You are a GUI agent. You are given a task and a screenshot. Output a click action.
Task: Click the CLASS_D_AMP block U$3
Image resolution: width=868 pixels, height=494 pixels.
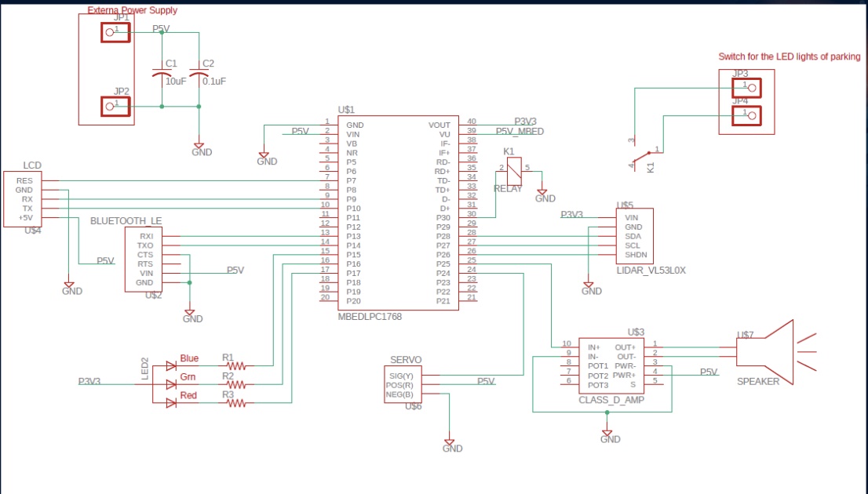pos(611,365)
